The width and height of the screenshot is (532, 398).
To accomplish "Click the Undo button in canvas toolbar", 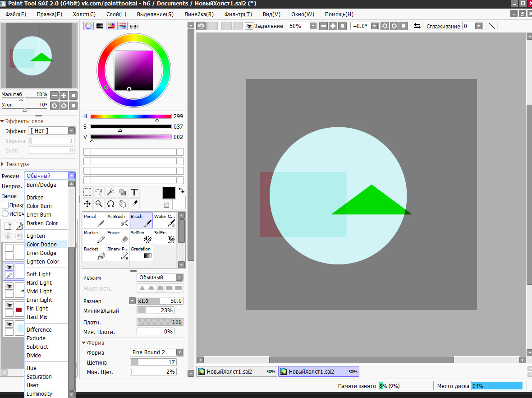I will click(201, 26).
